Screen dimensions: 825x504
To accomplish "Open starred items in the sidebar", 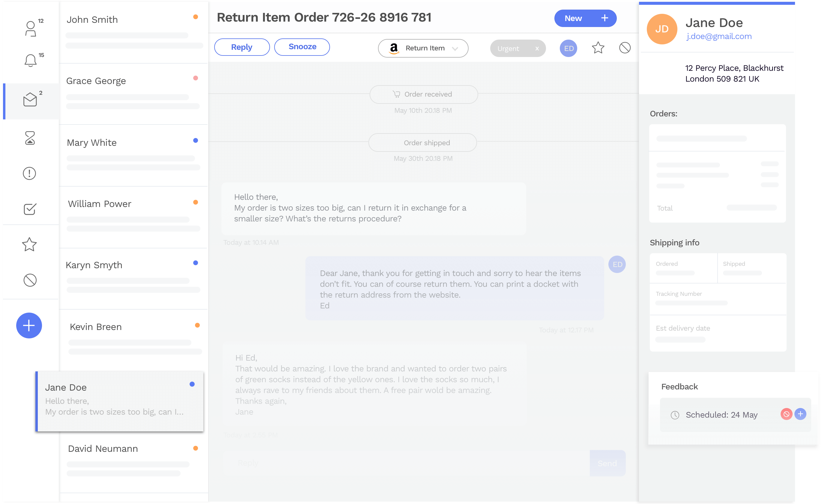I will click(29, 244).
